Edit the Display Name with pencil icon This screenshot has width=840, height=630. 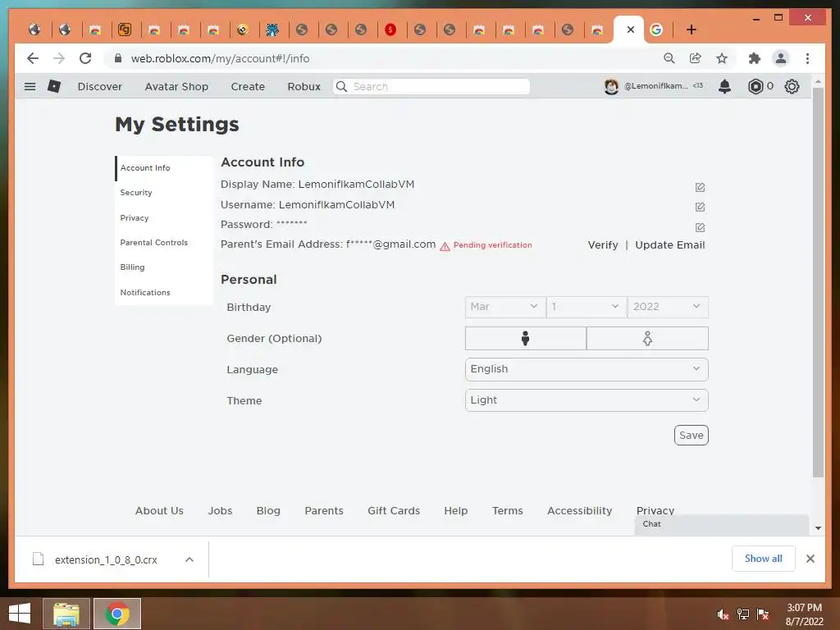(x=700, y=187)
